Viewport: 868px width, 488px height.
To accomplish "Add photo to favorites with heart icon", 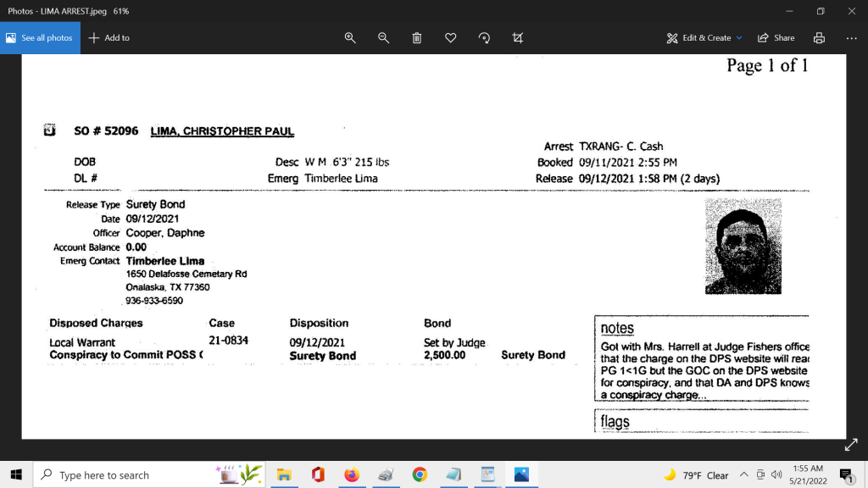I will point(451,37).
